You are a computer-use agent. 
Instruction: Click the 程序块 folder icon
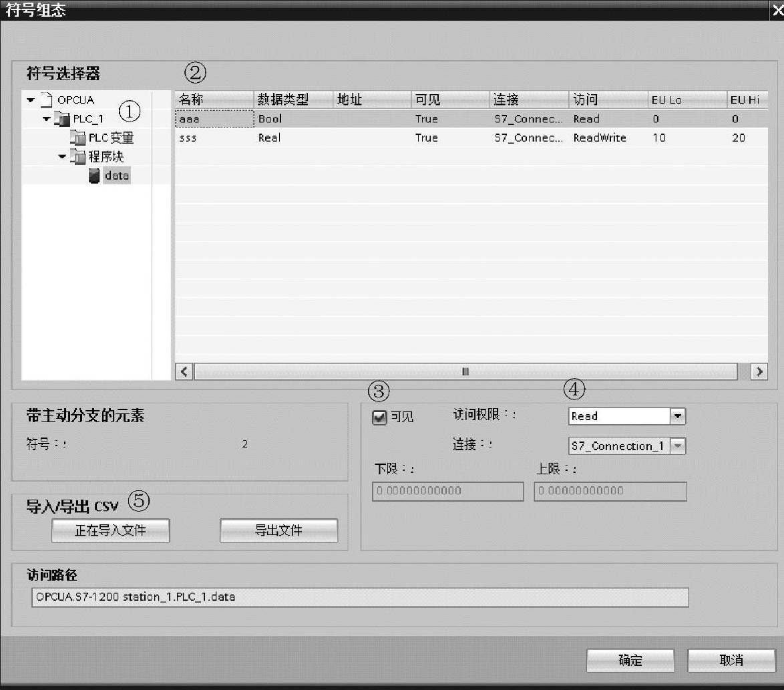pos(77,156)
